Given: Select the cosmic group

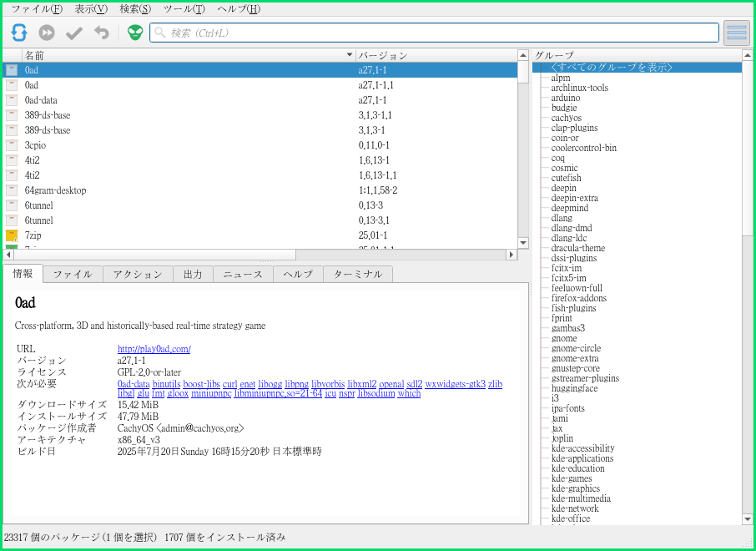Looking at the screenshot, I should pos(564,168).
